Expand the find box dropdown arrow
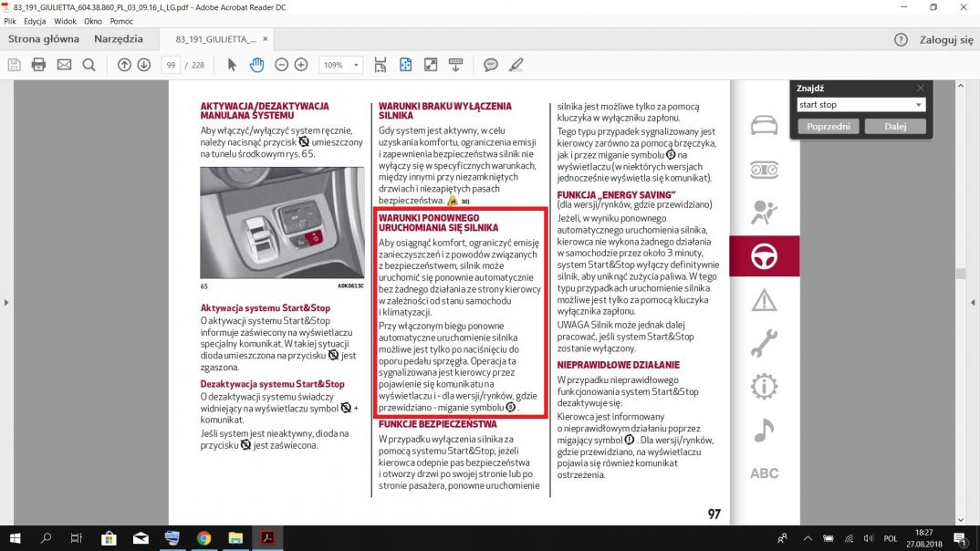Screen dimensions: 980x551 [918, 105]
